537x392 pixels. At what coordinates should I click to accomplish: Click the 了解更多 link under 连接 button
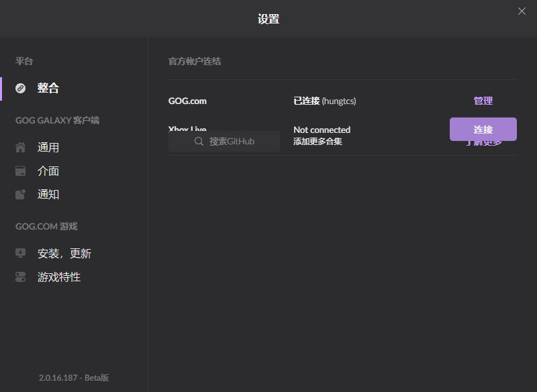click(483, 143)
